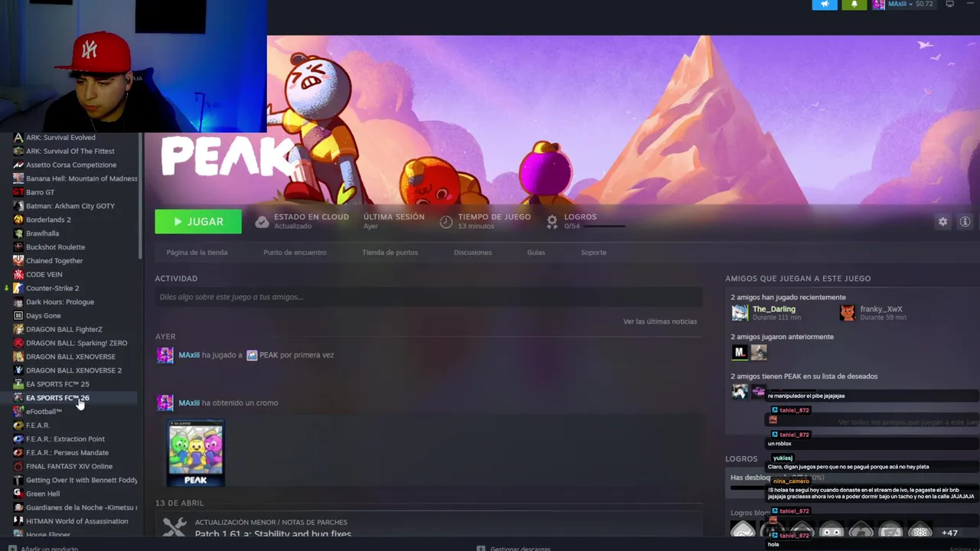
Task: Open the Tienda de puntos tab
Action: pyautogui.click(x=390, y=253)
